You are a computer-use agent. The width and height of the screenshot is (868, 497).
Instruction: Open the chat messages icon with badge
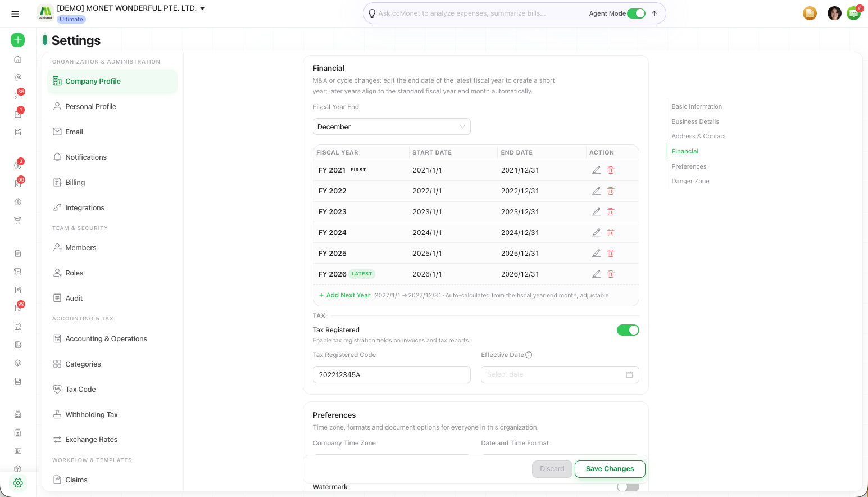click(854, 13)
